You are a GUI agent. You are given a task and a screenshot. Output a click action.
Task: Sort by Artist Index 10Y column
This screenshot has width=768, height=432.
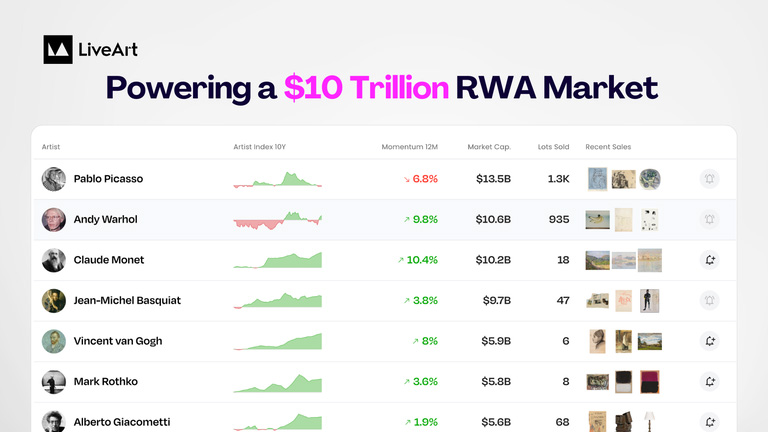click(259, 147)
